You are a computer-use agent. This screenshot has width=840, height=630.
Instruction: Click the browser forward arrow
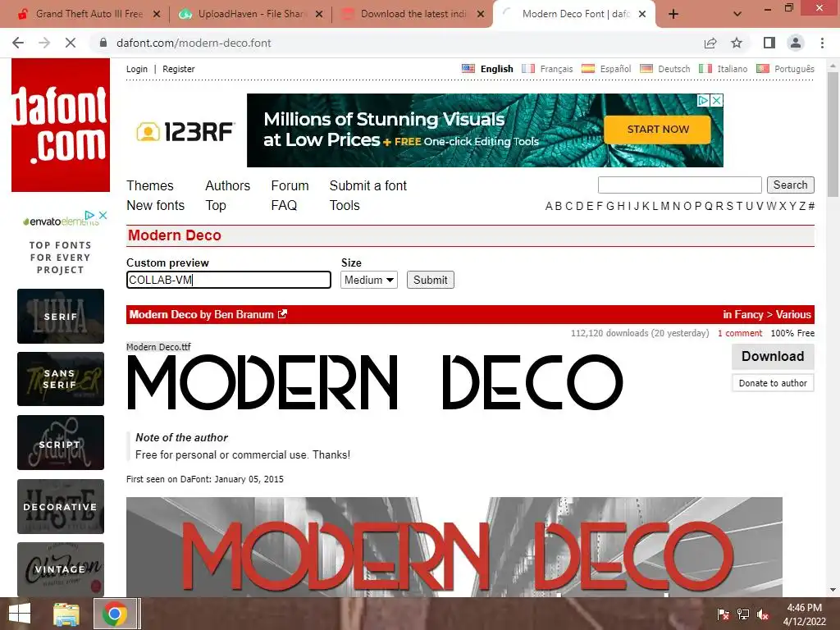click(44, 43)
